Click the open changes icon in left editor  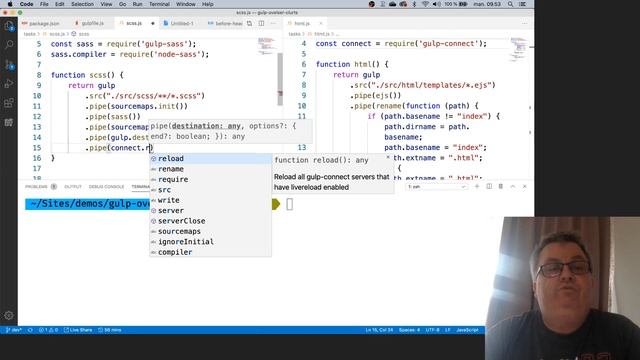point(249,23)
